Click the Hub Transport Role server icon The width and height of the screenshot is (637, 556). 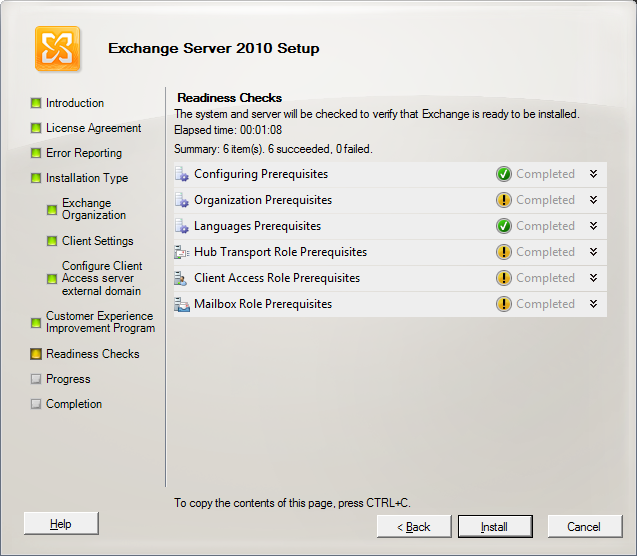click(x=182, y=252)
